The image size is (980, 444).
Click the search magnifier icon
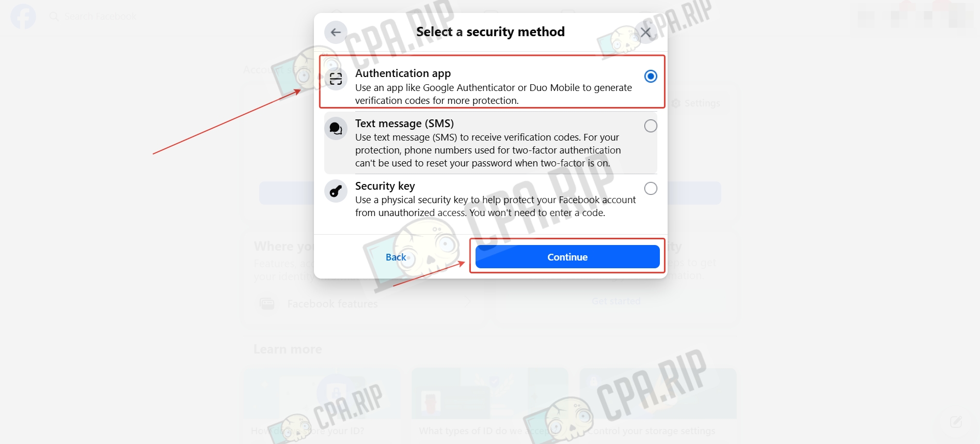pos(54,17)
